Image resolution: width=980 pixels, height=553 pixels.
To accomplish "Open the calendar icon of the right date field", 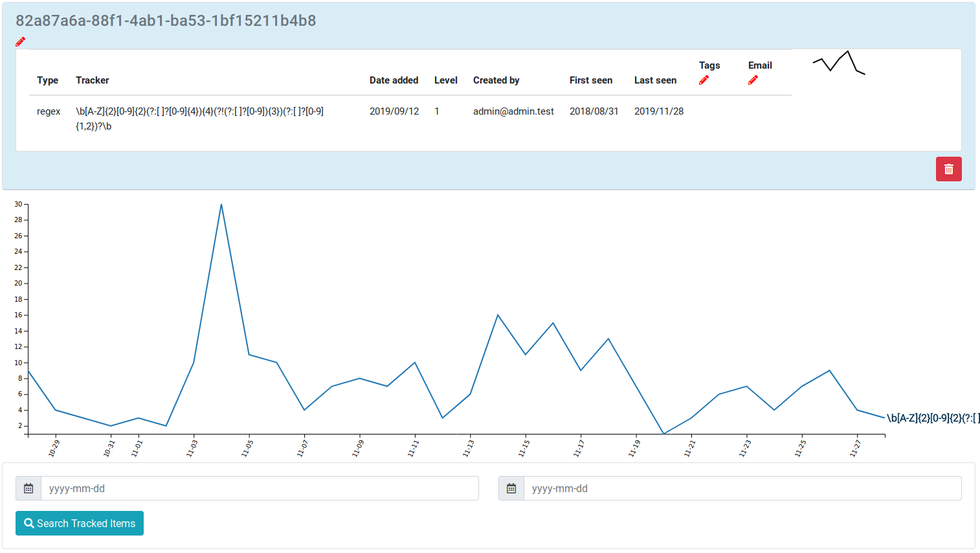I will 511,488.
